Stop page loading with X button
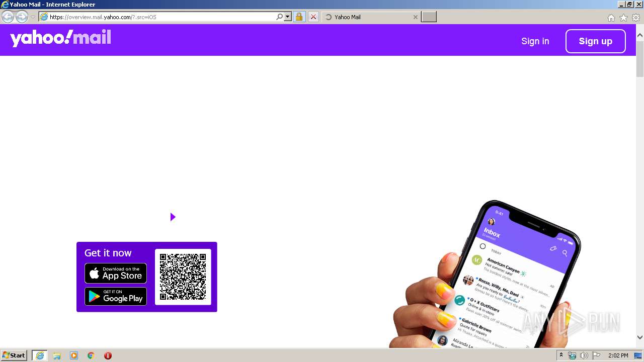The width and height of the screenshot is (644, 362). (x=313, y=17)
